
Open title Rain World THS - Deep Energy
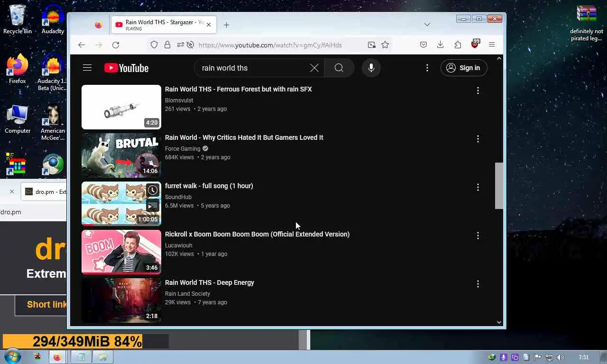[209, 282]
